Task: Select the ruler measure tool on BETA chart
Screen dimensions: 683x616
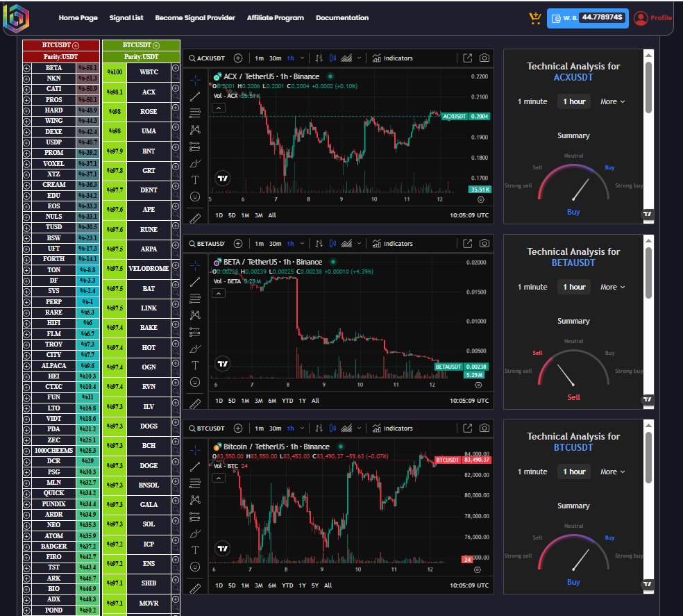Action: (x=195, y=403)
